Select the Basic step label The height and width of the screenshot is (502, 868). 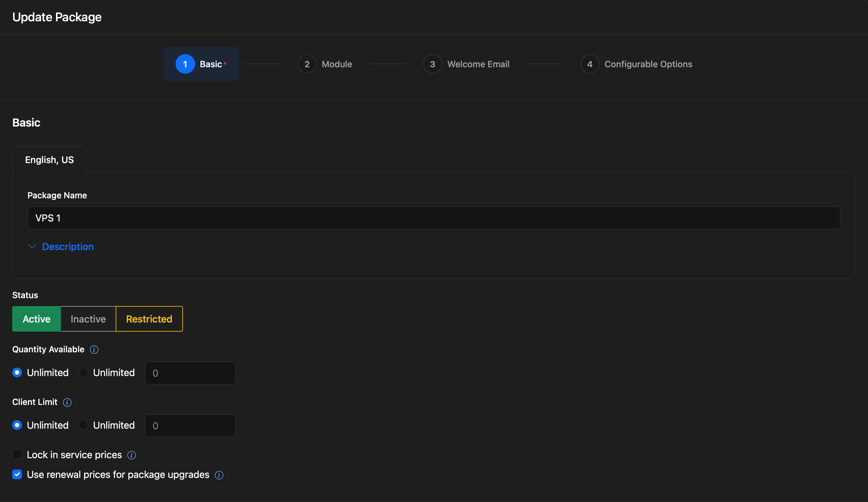(x=211, y=64)
